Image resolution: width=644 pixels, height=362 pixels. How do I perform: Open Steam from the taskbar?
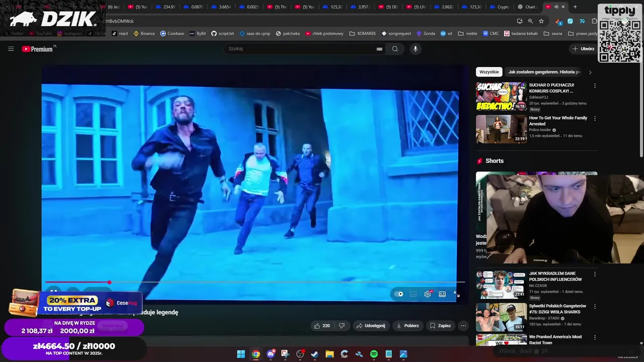[x=314, y=354]
